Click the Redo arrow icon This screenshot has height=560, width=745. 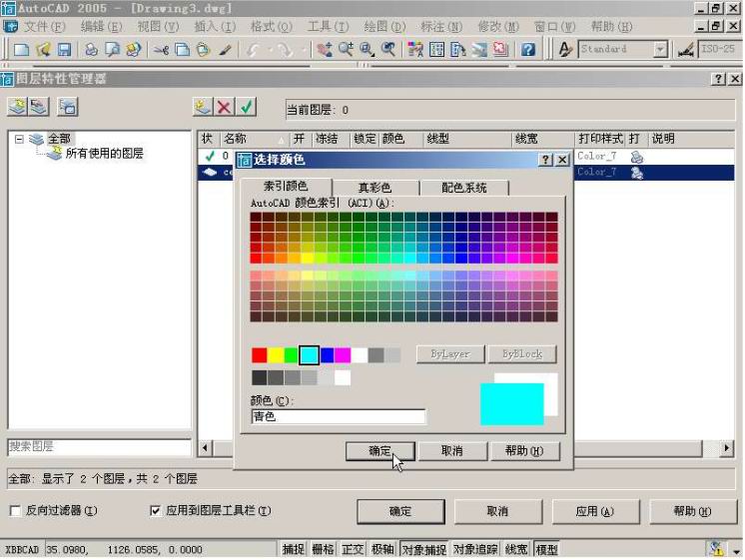tap(285, 49)
